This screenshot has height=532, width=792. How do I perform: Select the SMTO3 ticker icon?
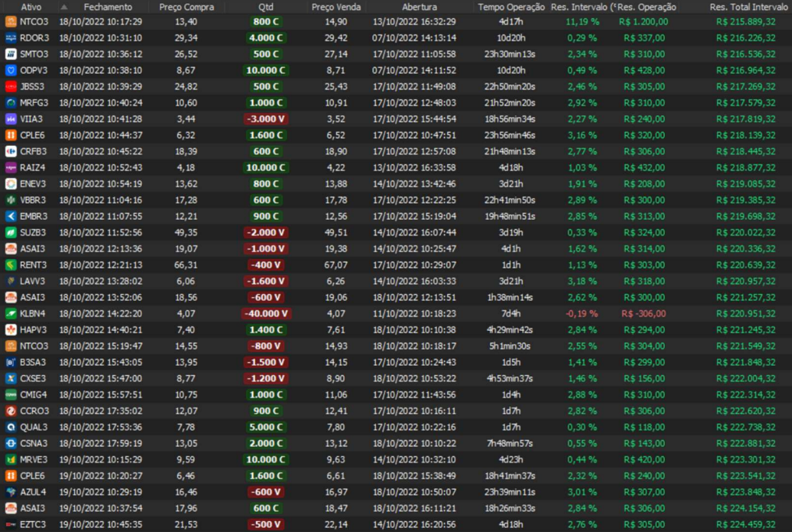point(11,54)
